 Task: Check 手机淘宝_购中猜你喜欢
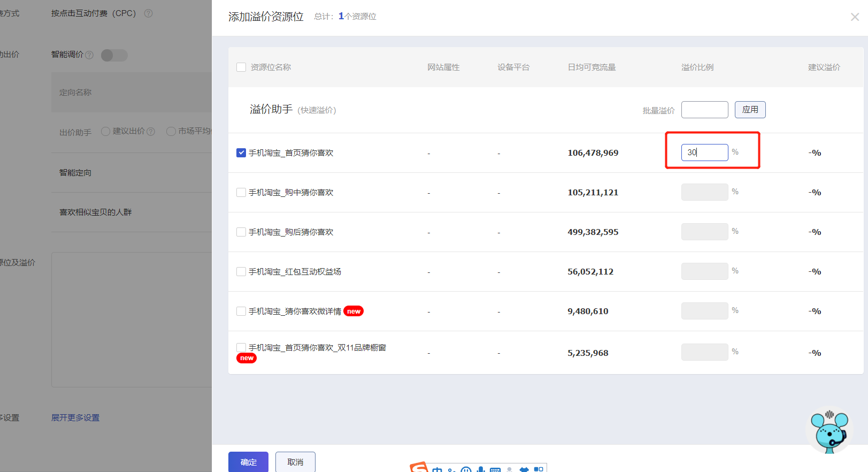pos(241,192)
